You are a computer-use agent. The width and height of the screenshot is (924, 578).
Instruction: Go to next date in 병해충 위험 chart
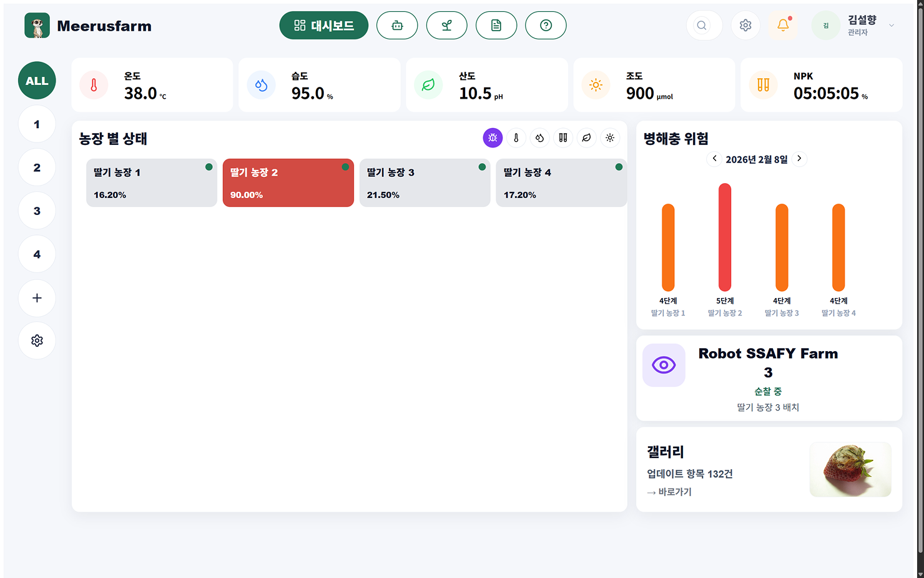tap(799, 159)
